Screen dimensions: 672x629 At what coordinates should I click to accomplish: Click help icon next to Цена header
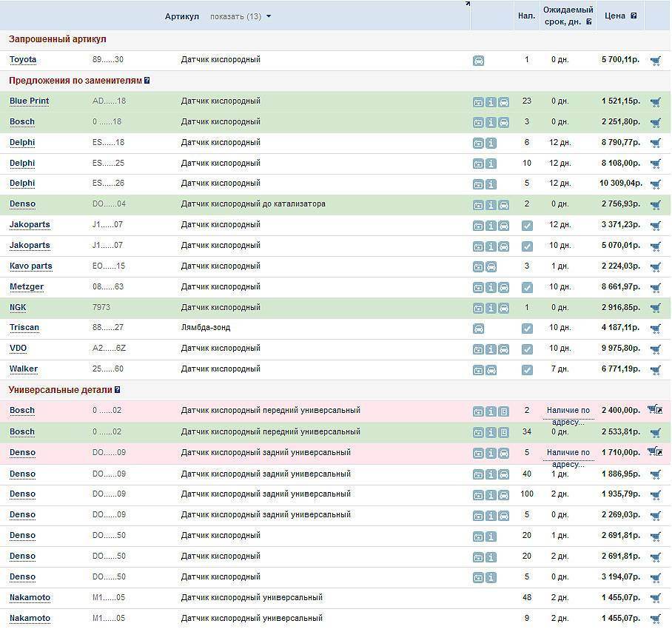[634, 16]
